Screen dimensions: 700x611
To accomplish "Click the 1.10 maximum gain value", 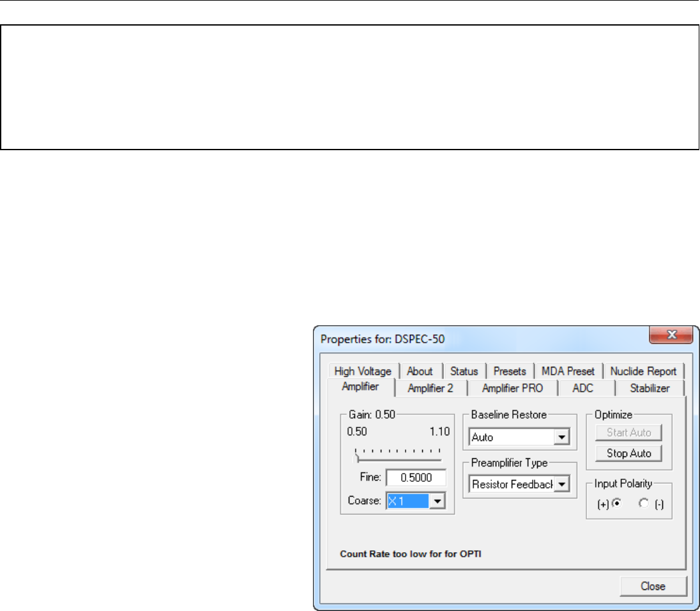I will click(x=439, y=431).
